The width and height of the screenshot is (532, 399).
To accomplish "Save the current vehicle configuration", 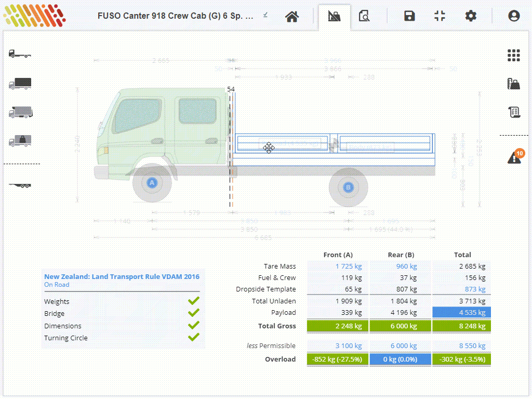I will (x=409, y=16).
